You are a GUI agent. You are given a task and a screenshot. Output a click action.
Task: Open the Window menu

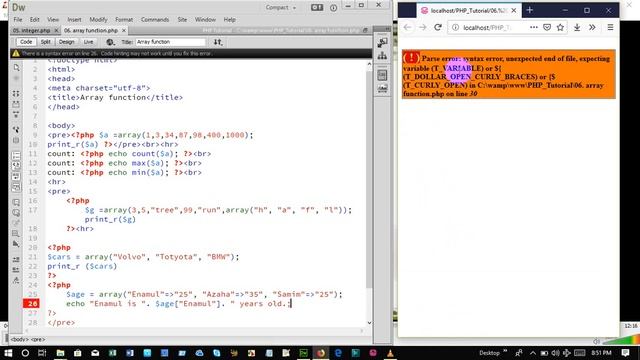coord(205,20)
